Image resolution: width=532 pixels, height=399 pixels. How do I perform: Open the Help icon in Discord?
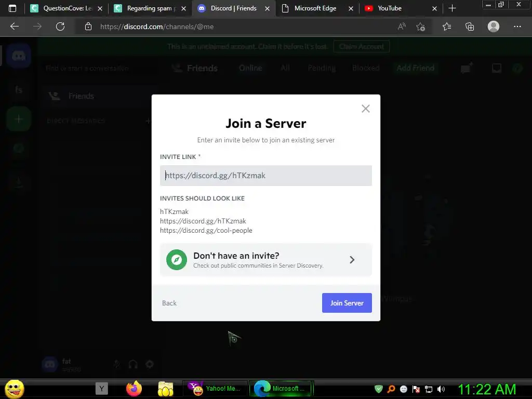[x=517, y=68]
